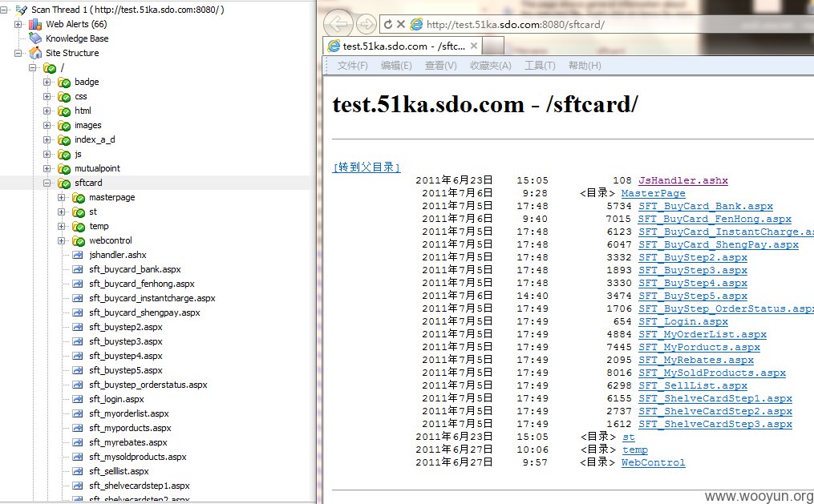Open the MasterPage directory link
Image resolution: width=814 pixels, height=504 pixels.
click(653, 193)
